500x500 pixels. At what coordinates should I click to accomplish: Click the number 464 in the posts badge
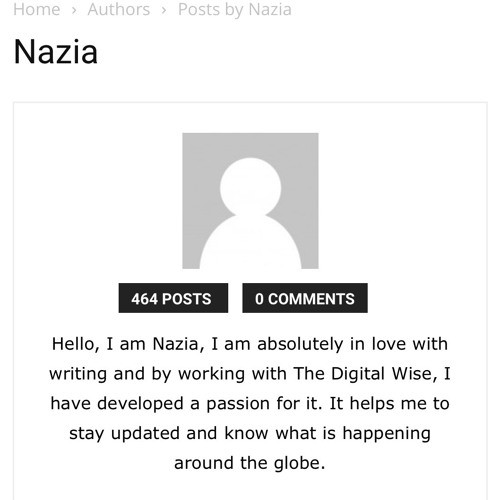click(144, 299)
